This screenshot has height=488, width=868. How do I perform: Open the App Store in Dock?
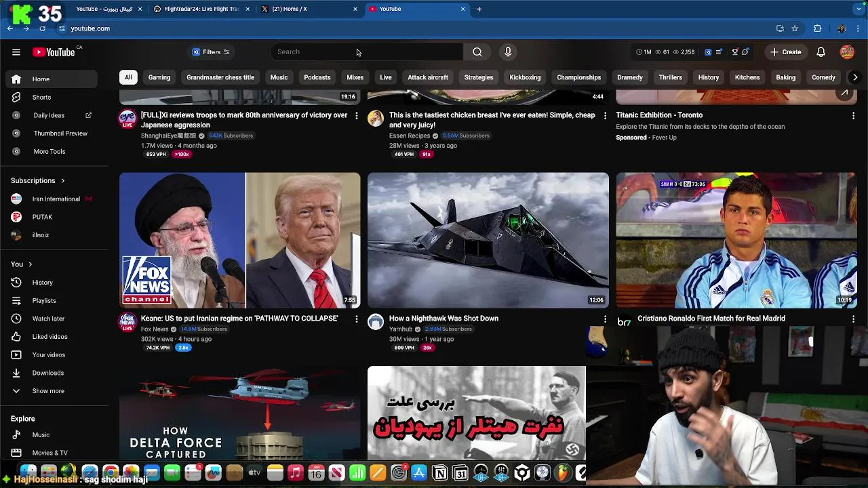[419, 472]
